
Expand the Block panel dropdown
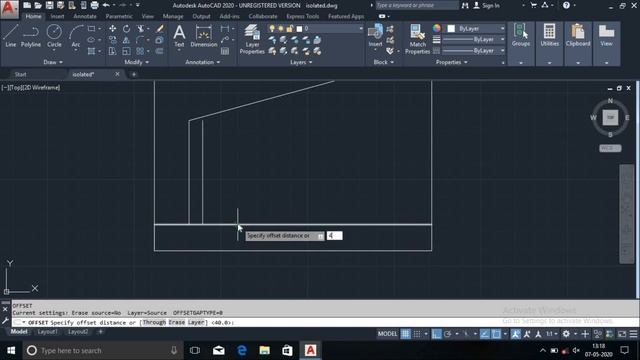tap(384, 62)
